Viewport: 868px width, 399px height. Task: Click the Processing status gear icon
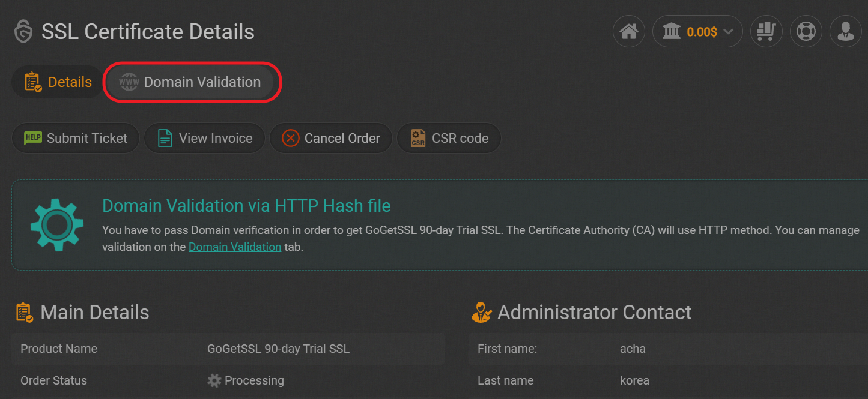(x=214, y=380)
